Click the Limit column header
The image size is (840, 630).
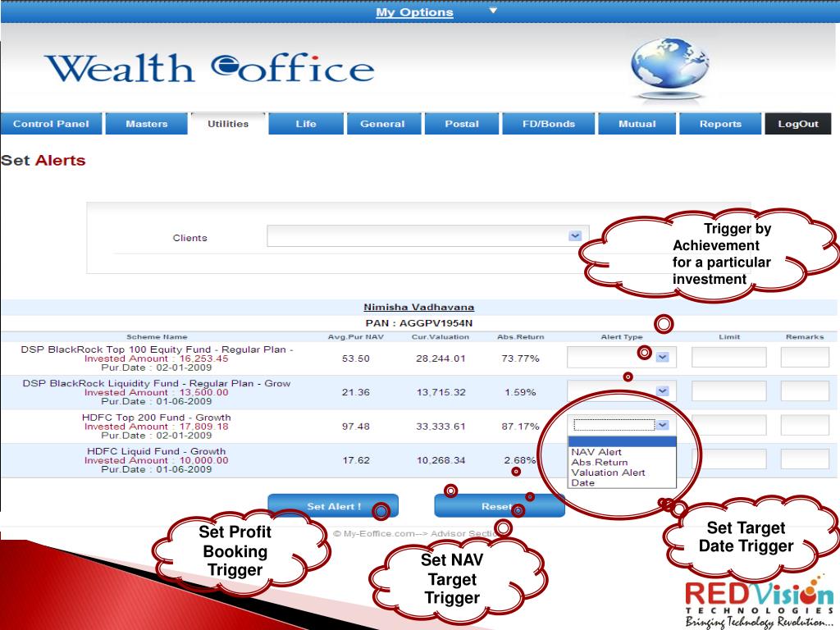coord(729,337)
